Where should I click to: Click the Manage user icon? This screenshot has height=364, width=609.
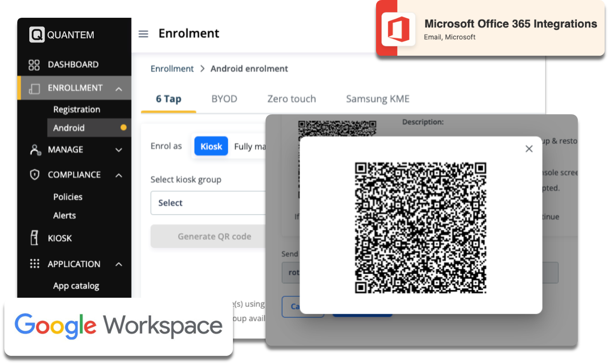point(35,150)
